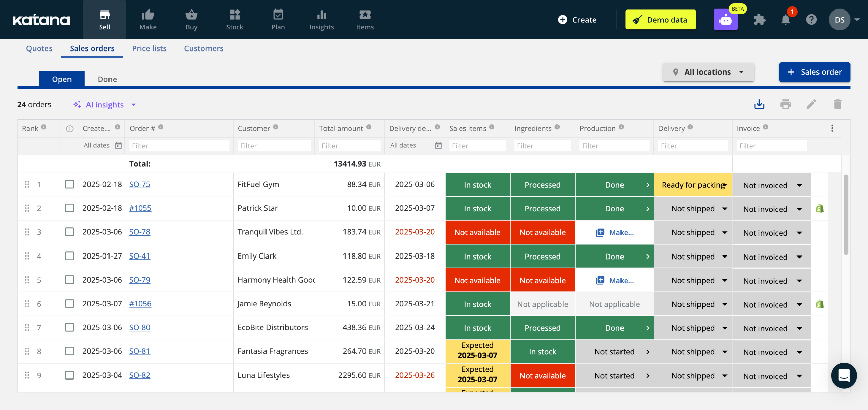This screenshot has height=410, width=868.
Task: Expand the All locations dropdown
Action: click(x=708, y=72)
